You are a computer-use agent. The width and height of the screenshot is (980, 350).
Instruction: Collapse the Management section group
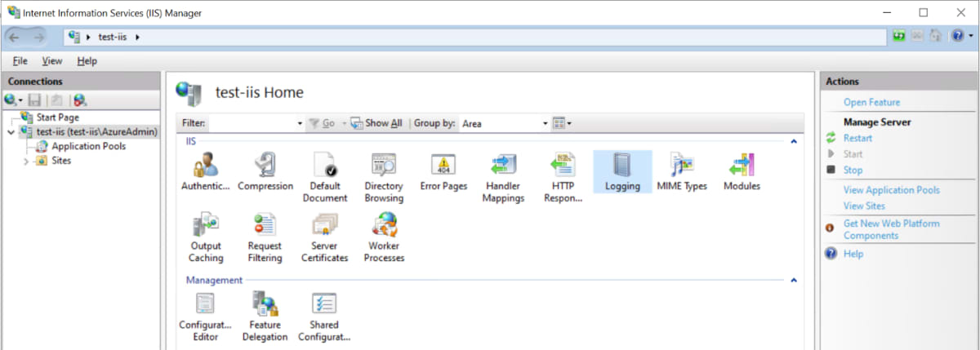click(x=793, y=281)
